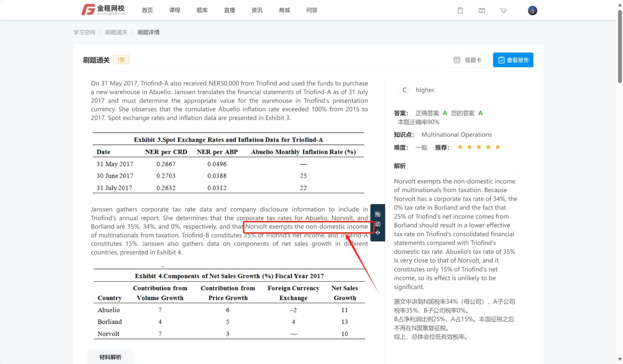Image resolution: width=623 pixels, height=364 pixels.
Task: Open the 问答 navigation item
Action: [312, 10]
